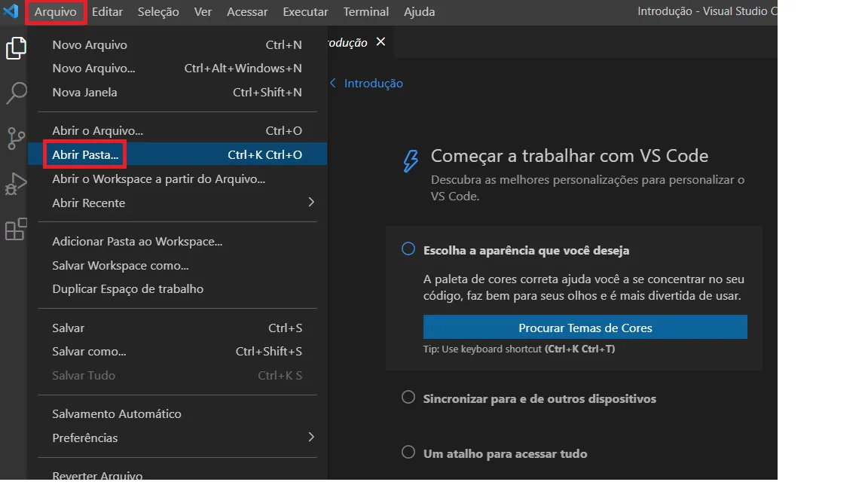Click the Começar a trabalhar com VS Code heading
This screenshot has height=488, width=868.
tap(570, 156)
